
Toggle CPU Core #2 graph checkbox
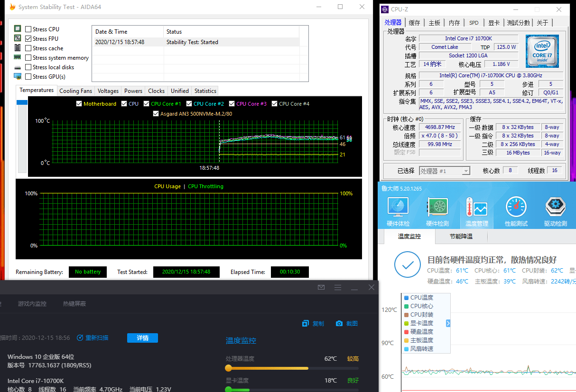[189, 104]
